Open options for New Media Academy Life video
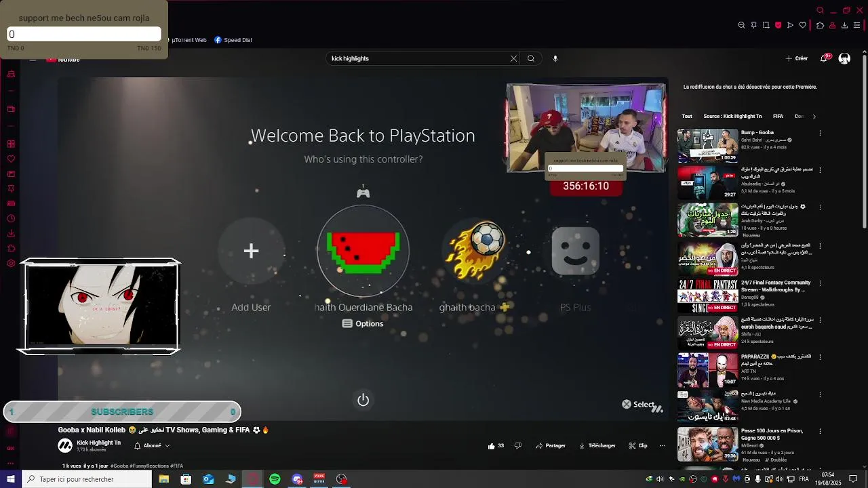868x488 pixels. tap(820, 394)
